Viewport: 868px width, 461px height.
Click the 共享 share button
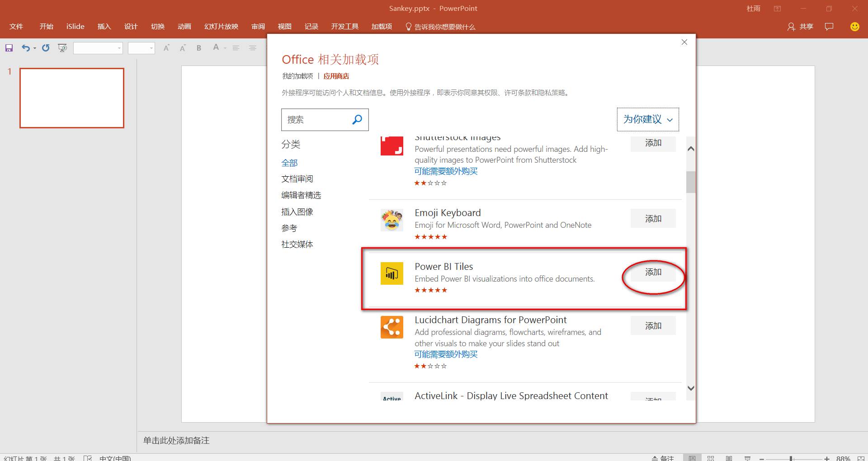point(800,27)
